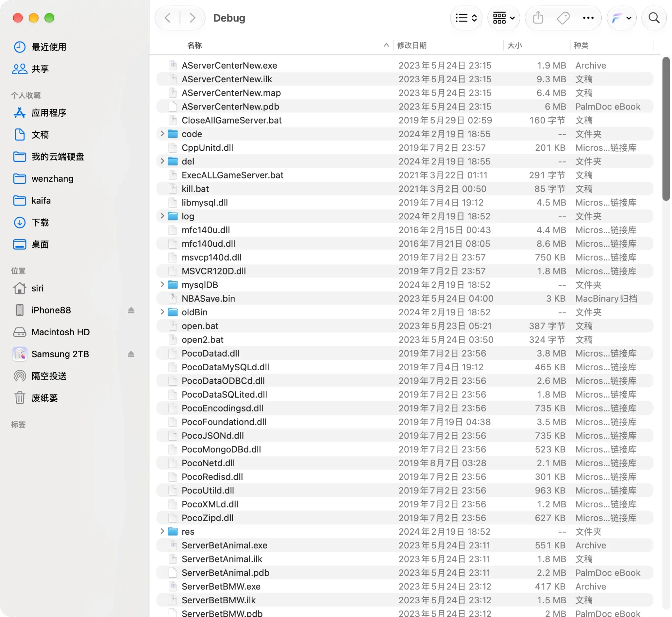Eject iPhone88 device
Image resolution: width=672 pixels, height=617 pixels.
pyautogui.click(x=131, y=310)
